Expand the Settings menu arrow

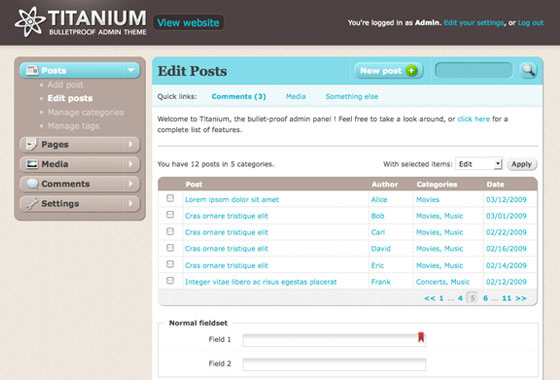tap(131, 203)
